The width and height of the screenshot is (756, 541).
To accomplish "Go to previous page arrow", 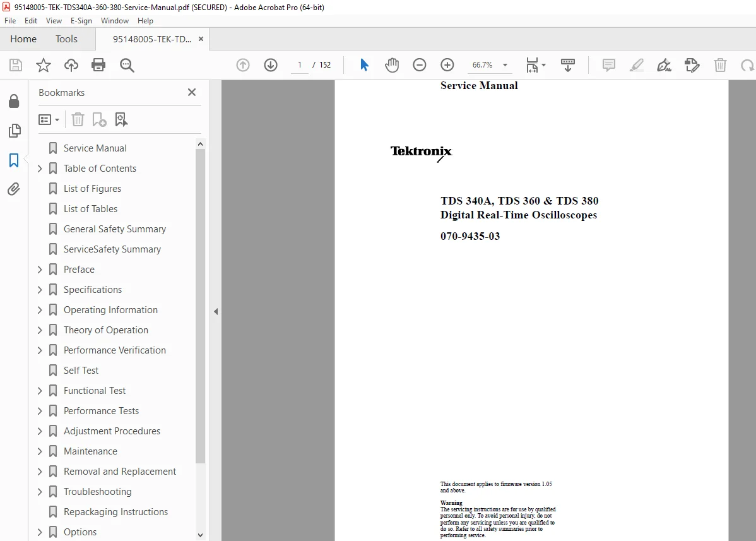I will (x=243, y=64).
